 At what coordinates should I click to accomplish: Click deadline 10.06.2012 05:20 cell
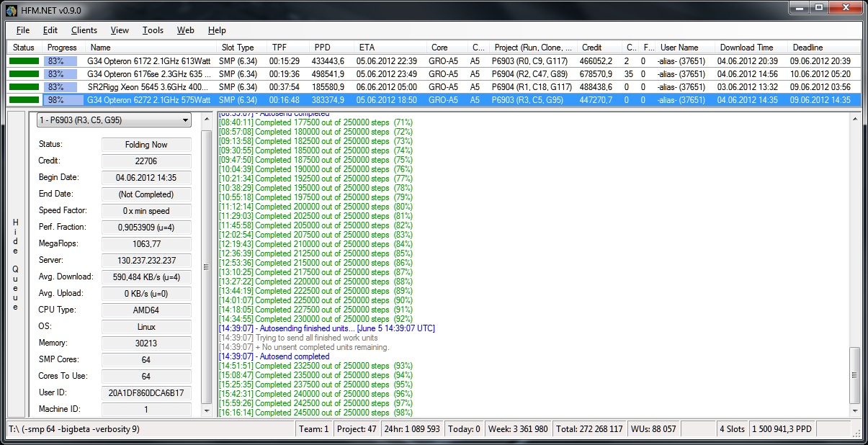point(820,73)
